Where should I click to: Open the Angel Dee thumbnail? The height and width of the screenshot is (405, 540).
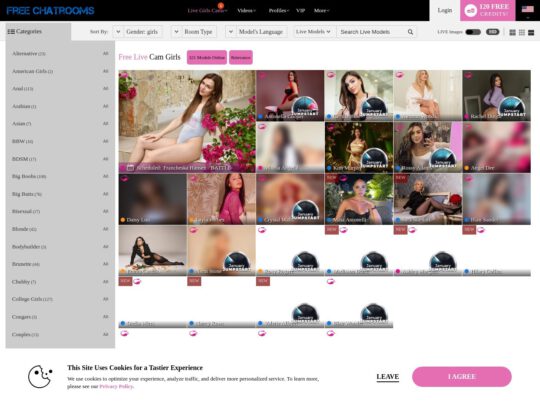[496, 147]
